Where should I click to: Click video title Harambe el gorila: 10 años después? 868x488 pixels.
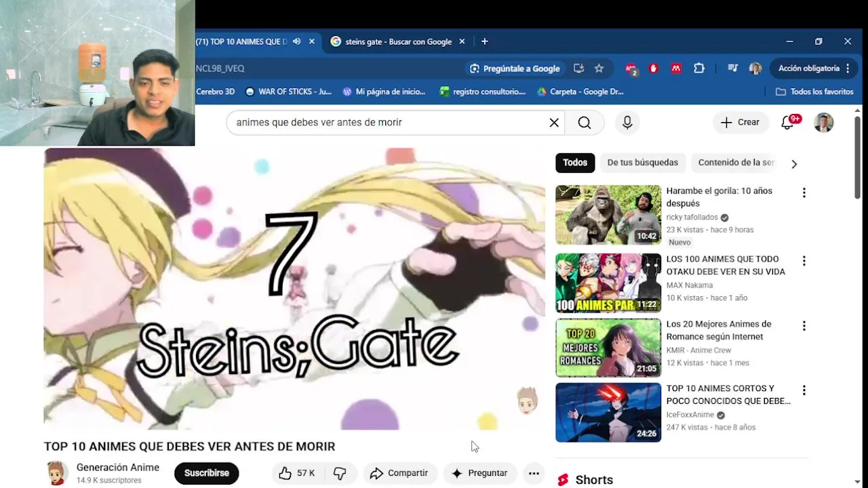pyautogui.click(x=719, y=197)
